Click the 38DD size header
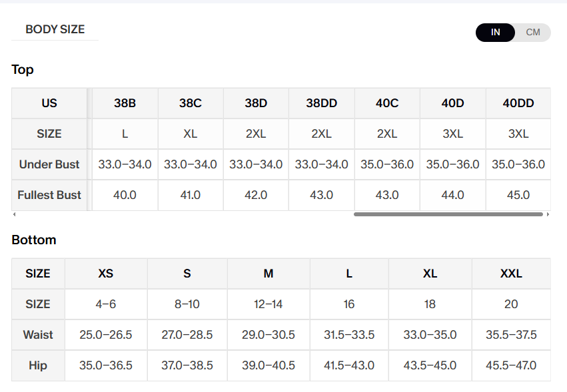This screenshot has width=567, height=392. pos(321,103)
